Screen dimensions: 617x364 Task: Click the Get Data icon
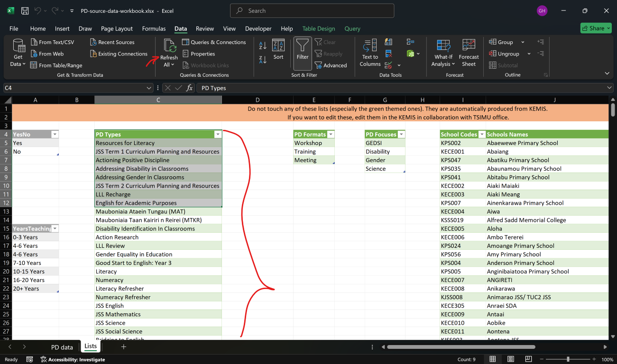click(18, 46)
